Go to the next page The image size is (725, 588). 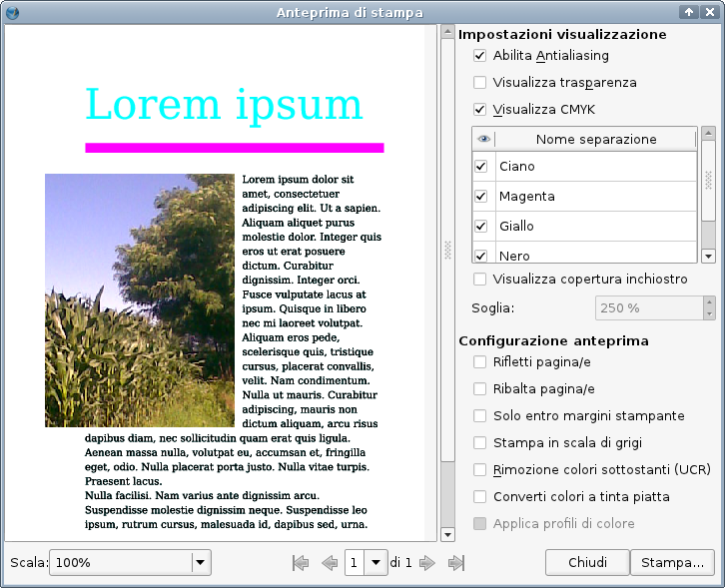(427, 563)
